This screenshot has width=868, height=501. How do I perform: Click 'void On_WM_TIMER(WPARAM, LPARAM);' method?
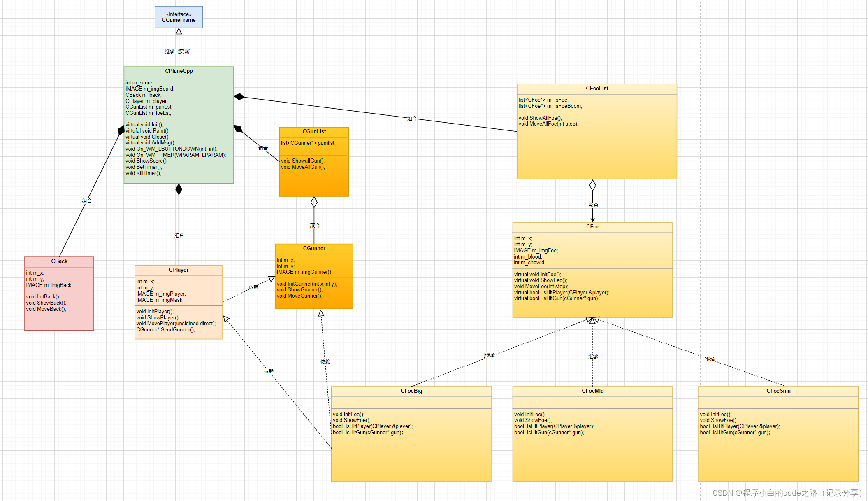[176, 155]
